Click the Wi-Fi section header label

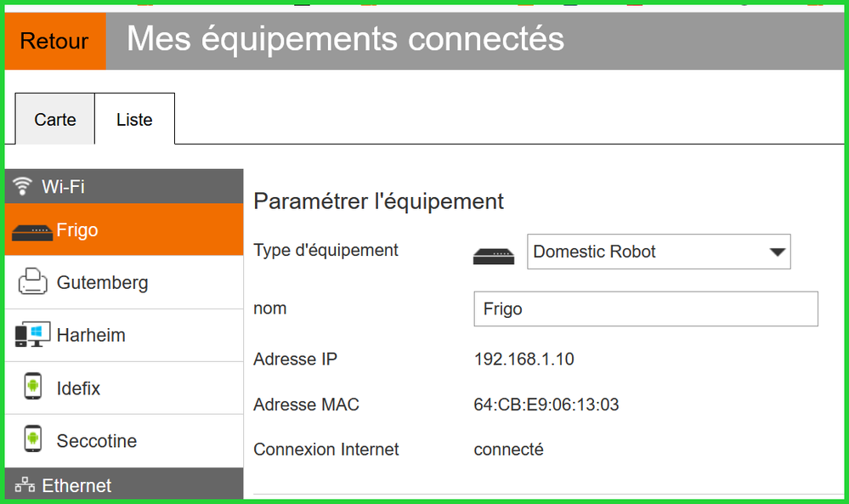(x=63, y=186)
